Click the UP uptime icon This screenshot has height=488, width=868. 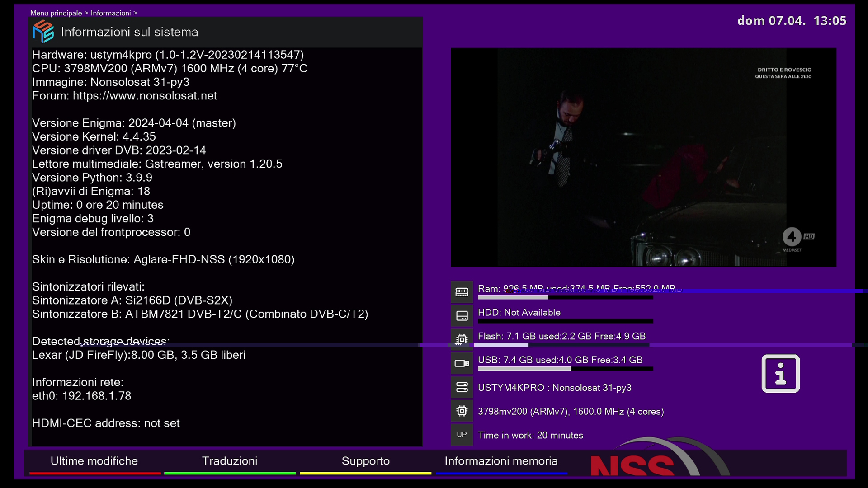(462, 435)
